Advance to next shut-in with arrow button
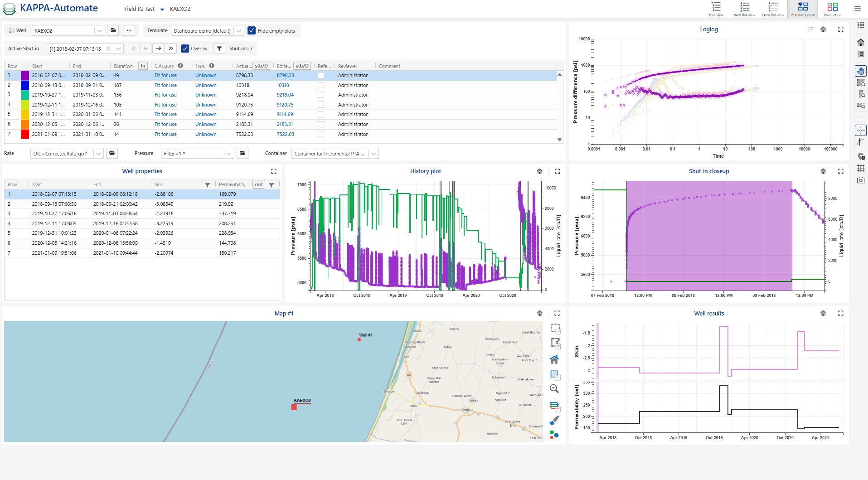This screenshot has width=868, height=480. point(158,48)
